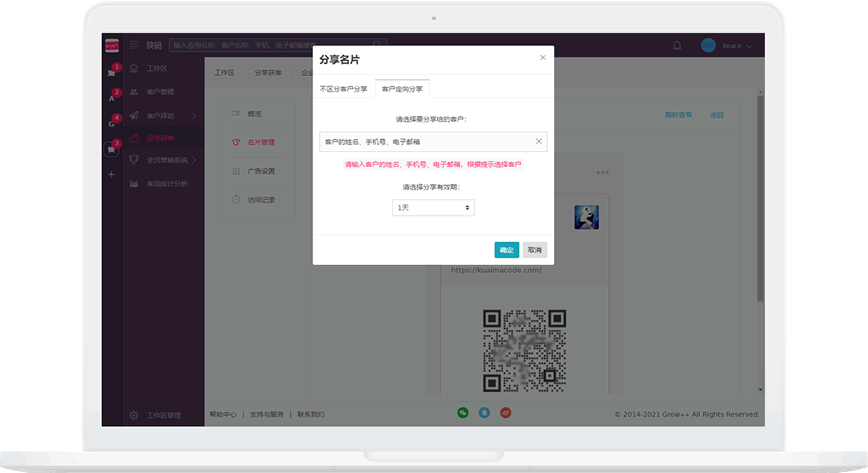The height and width of the screenshot is (473, 868).
Task: Click the notification bell icon
Action: click(x=677, y=46)
